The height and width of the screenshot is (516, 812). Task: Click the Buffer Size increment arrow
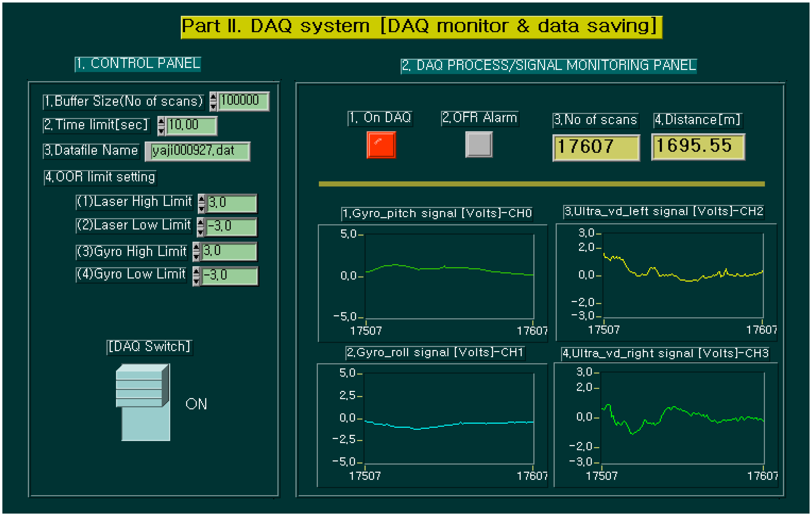(213, 97)
